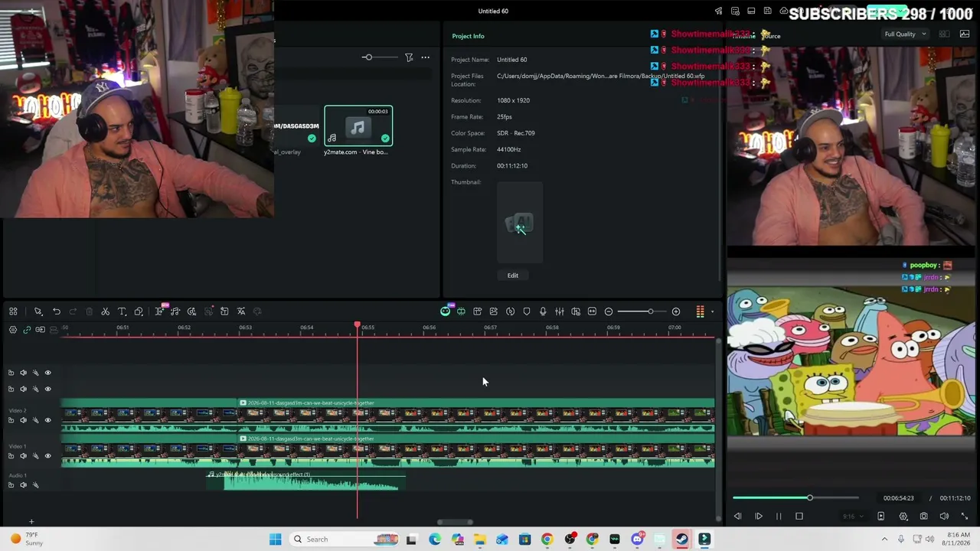Adjust media thumbnail size slider
The height and width of the screenshot is (551, 980).
point(367,57)
